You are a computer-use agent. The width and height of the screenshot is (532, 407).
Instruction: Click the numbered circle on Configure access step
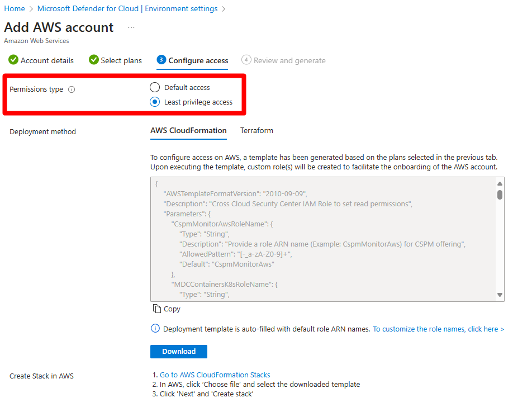coord(160,60)
